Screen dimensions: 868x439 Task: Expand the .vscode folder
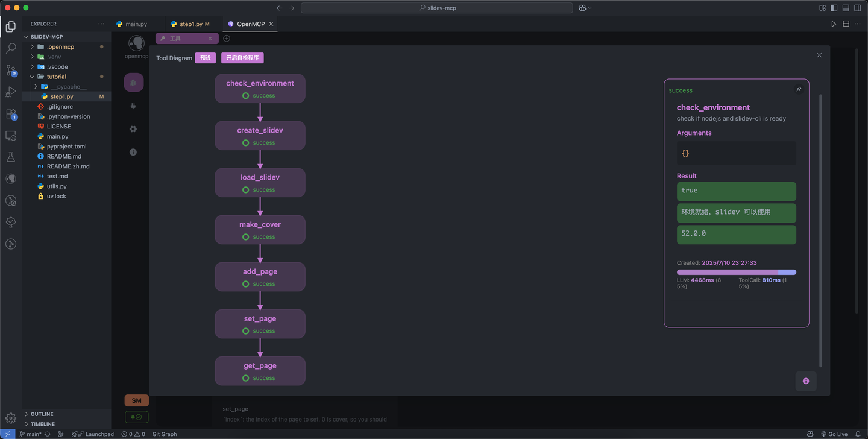(x=66, y=67)
